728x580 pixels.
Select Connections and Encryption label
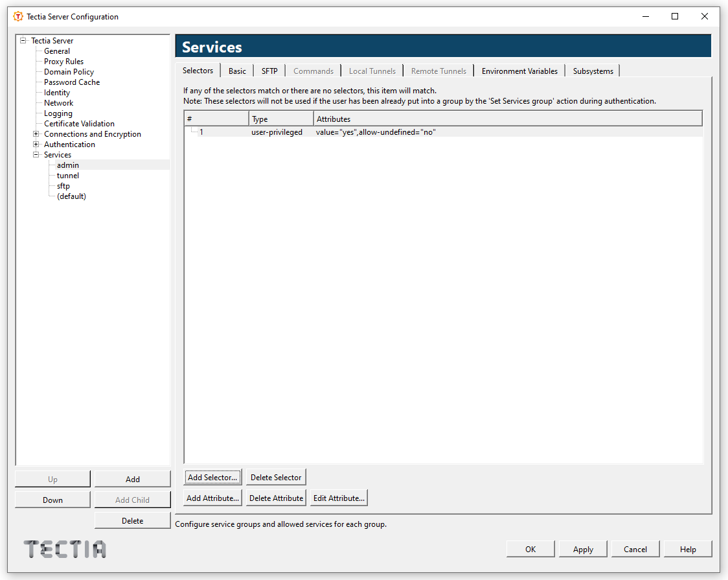[93, 133]
